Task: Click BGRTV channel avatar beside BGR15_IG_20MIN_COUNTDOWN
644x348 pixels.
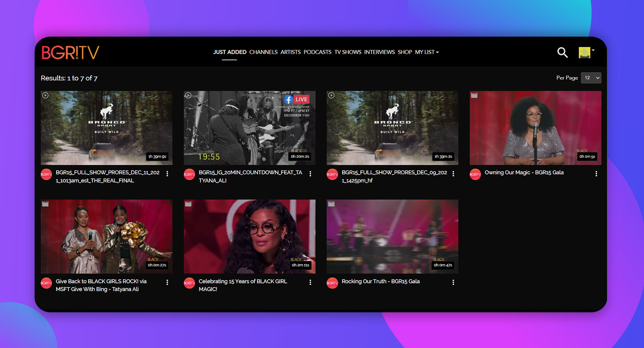Action: click(189, 175)
